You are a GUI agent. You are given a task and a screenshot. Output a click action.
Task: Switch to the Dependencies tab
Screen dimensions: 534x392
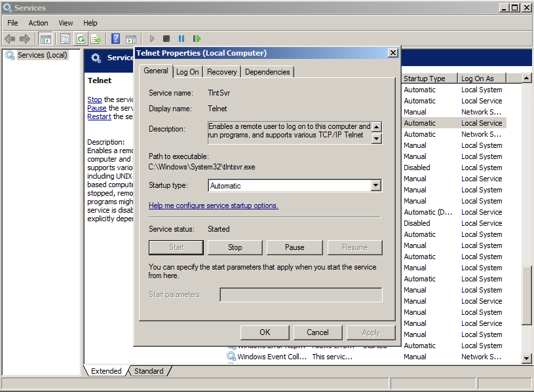(x=267, y=72)
